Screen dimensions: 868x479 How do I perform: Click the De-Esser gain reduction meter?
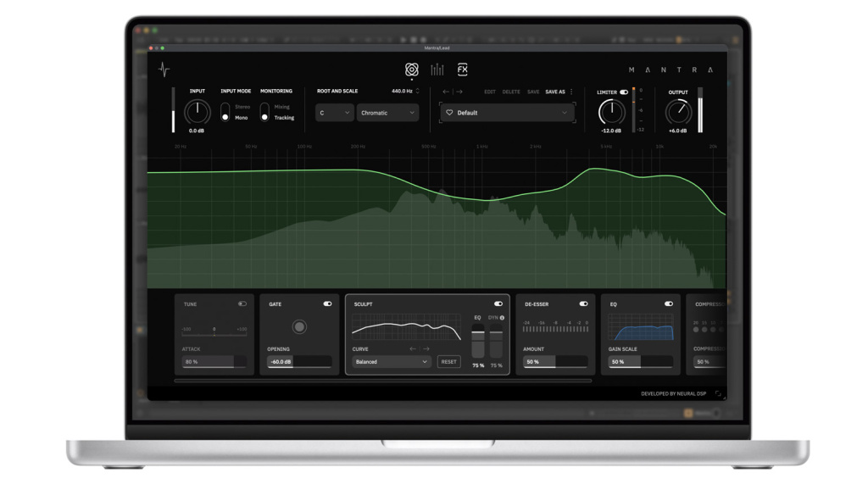pyautogui.click(x=555, y=326)
